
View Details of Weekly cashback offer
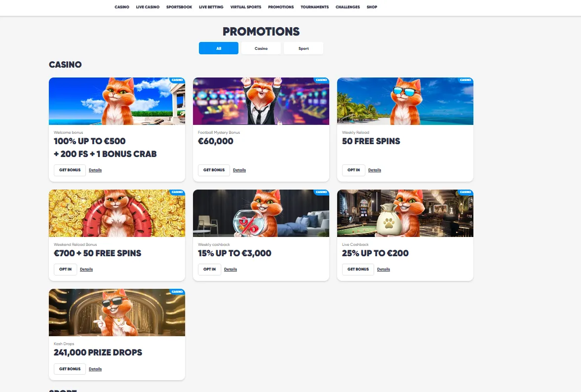point(231,270)
